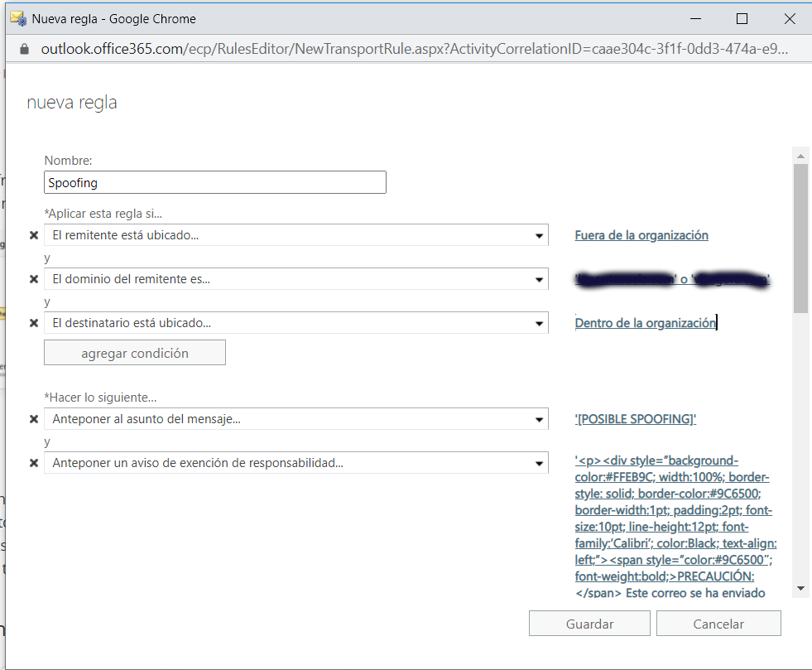This screenshot has height=670, width=812.
Task: Expand 'El dominio del remitente es' dropdown
Action: click(539, 279)
